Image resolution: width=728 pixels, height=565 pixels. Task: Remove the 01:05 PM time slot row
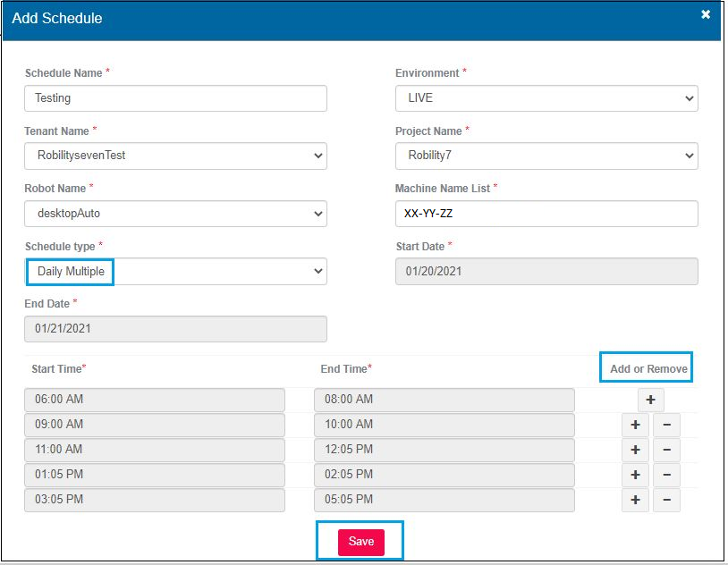point(666,475)
